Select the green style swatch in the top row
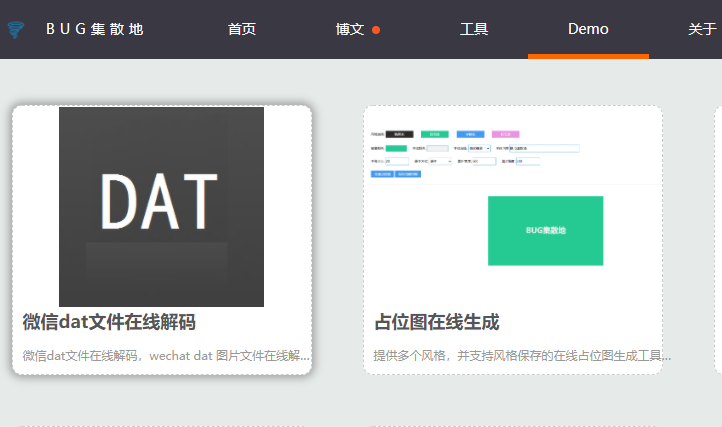722x427 pixels. [434, 133]
